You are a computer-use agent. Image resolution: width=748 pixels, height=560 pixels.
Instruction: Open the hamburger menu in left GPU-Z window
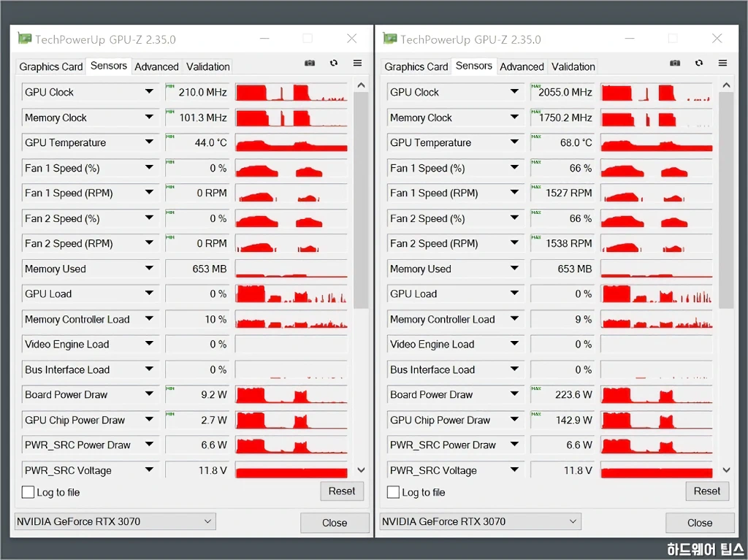coord(357,63)
